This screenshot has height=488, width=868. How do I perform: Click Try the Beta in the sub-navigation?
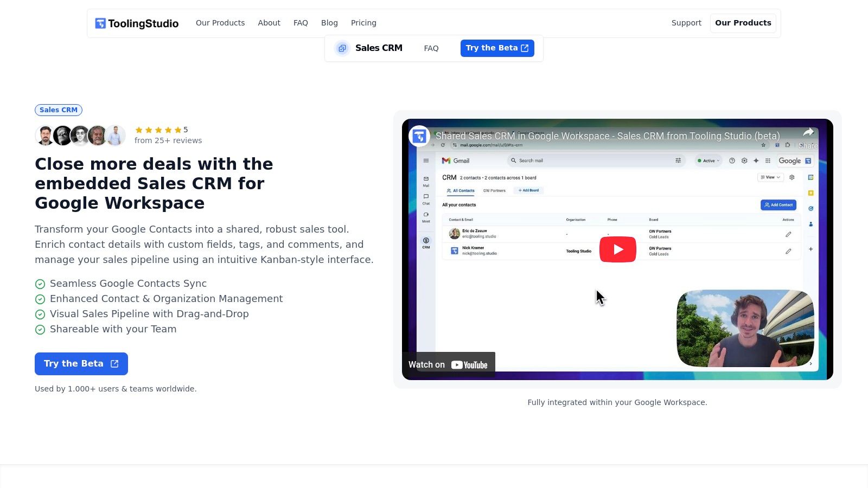[497, 48]
